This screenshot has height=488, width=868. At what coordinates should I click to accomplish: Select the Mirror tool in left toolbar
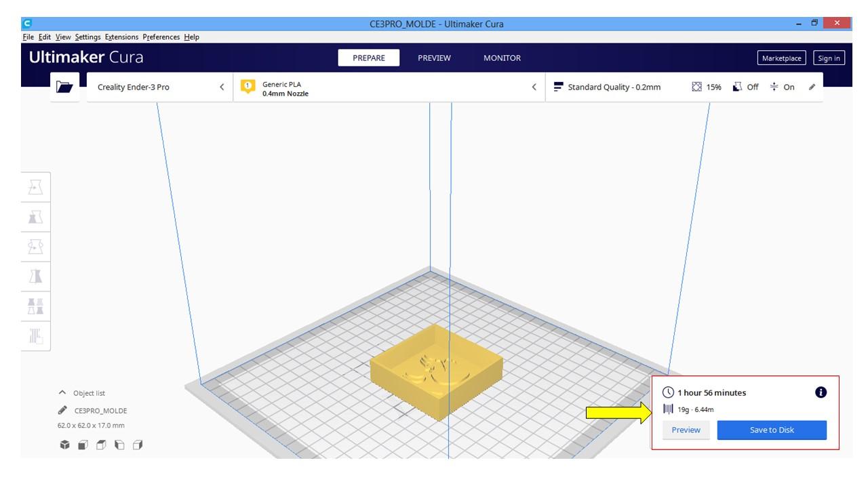tap(35, 276)
